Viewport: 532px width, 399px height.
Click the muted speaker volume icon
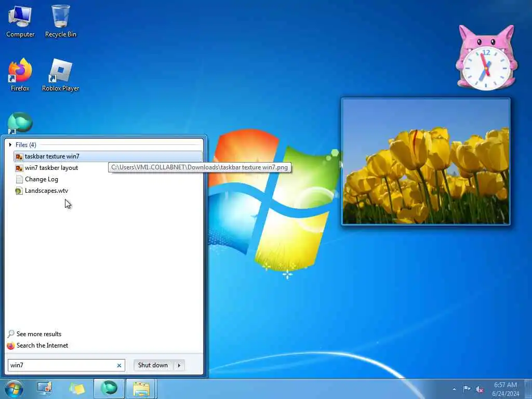tap(480, 389)
